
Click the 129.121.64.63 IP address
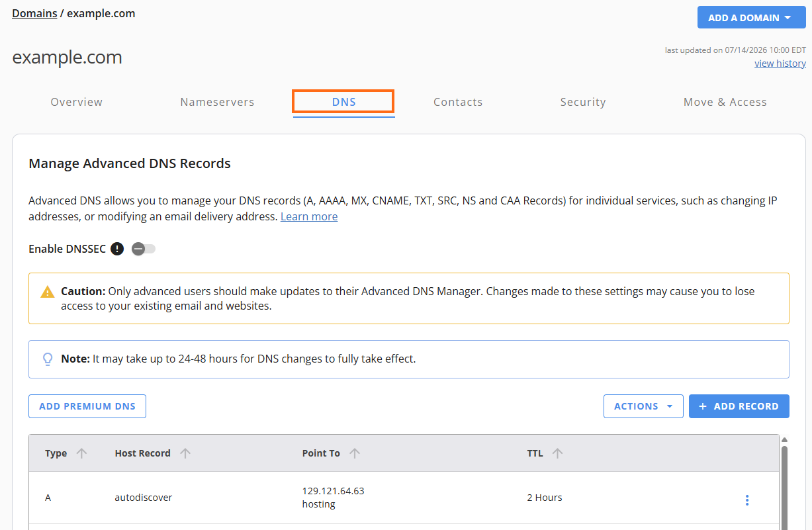tap(333, 491)
